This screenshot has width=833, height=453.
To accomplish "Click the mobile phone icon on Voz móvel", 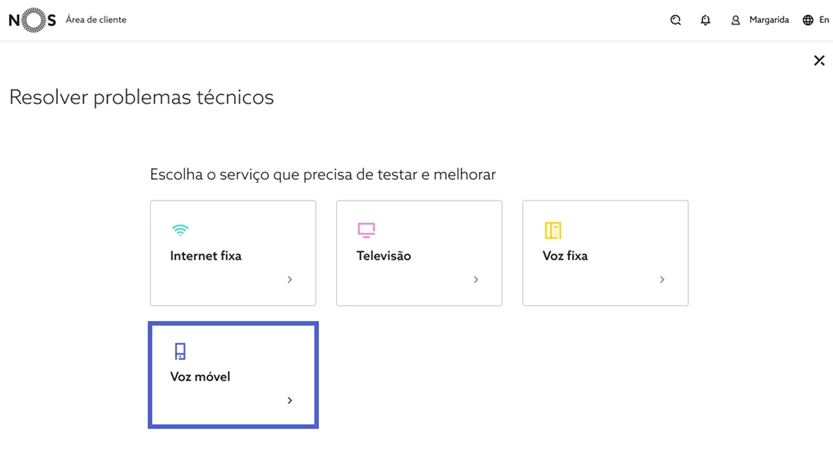I will (x=180, y=351).
